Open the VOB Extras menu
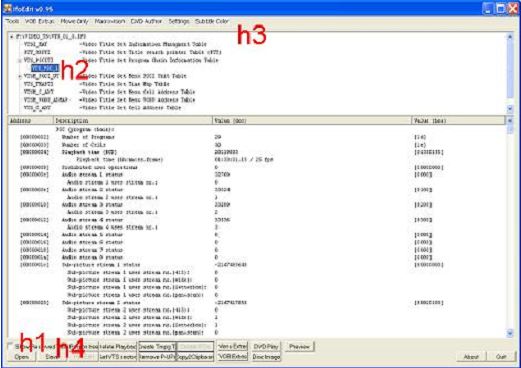521x368 pixels. (x=40, y=21)
